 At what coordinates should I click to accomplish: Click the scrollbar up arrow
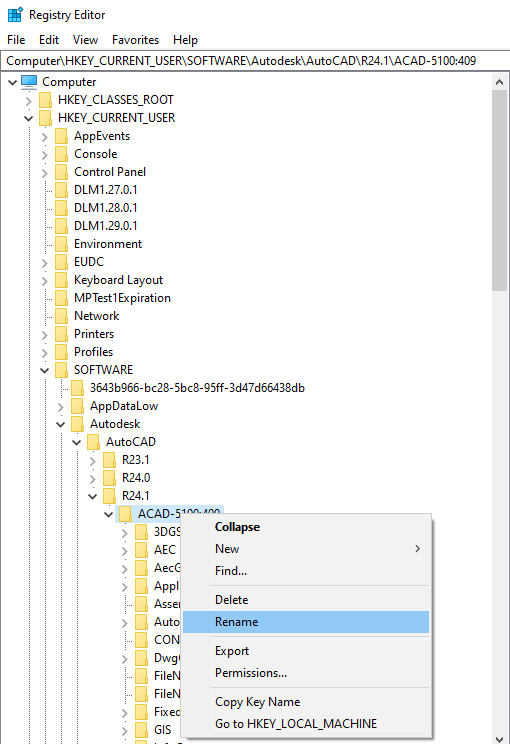(499, 82)
